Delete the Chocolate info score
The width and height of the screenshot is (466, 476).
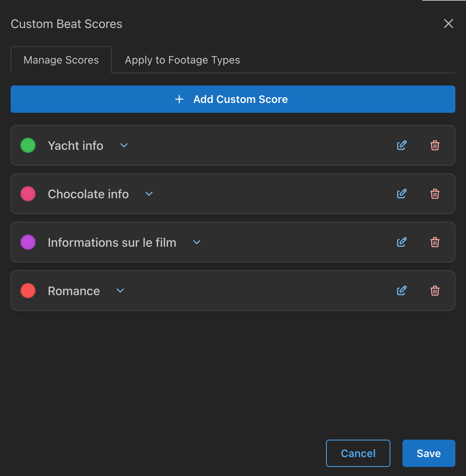tap(435, 194)
